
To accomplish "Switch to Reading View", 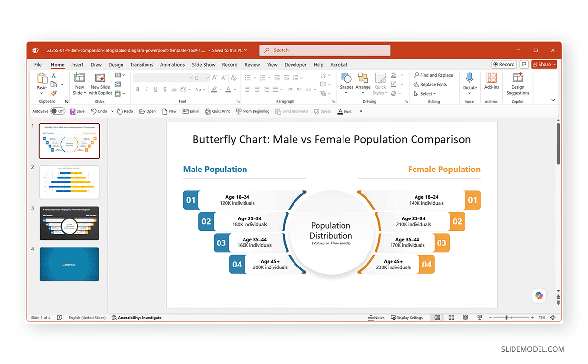I will pos(465,318).
